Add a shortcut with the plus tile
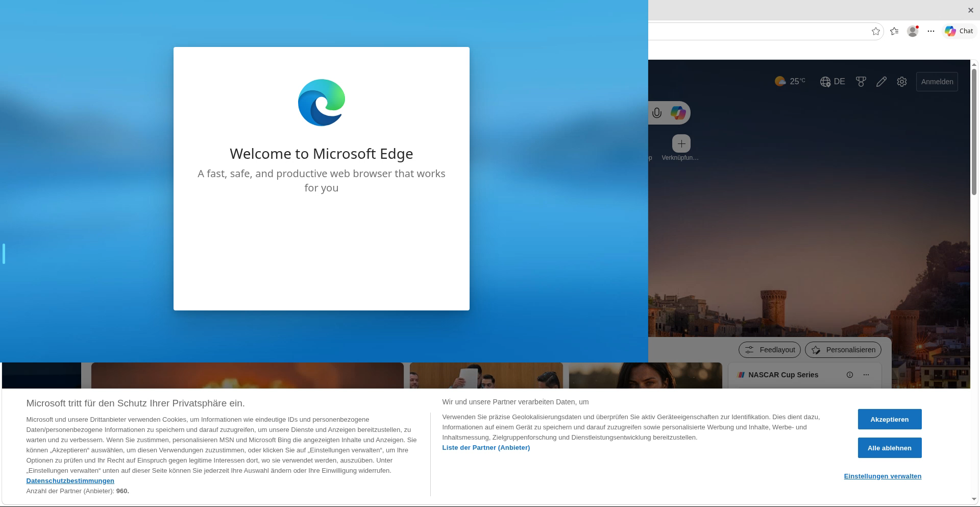Image resolution: width=980 pixels, height=507 pixels. [681, 143]
